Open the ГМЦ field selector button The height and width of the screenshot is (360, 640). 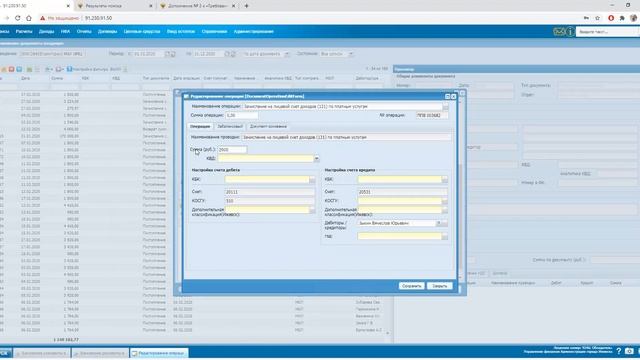click(445, 236)
